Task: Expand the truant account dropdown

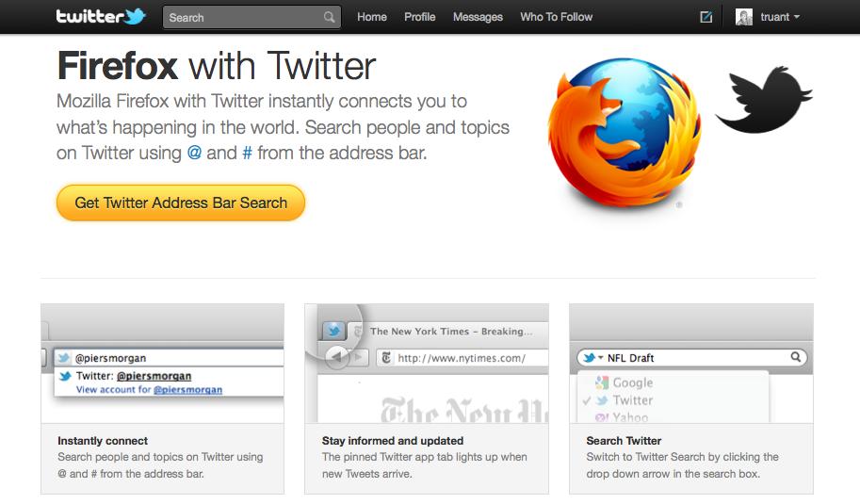Action: [796, 17]
